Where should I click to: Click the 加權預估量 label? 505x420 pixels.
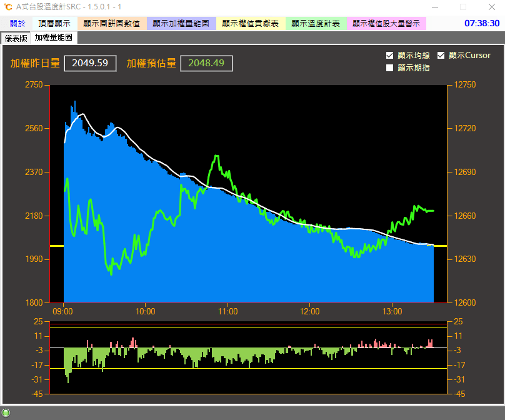pos(151,63)
